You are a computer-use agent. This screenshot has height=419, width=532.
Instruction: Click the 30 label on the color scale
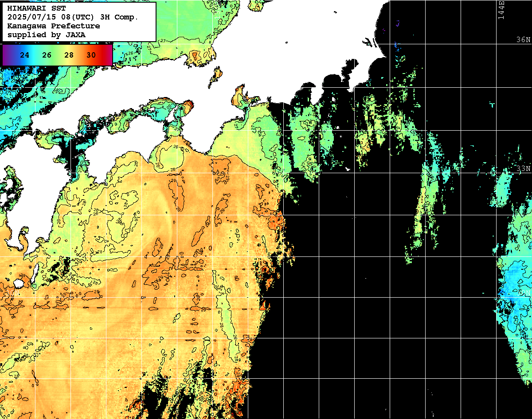(91, 55)
